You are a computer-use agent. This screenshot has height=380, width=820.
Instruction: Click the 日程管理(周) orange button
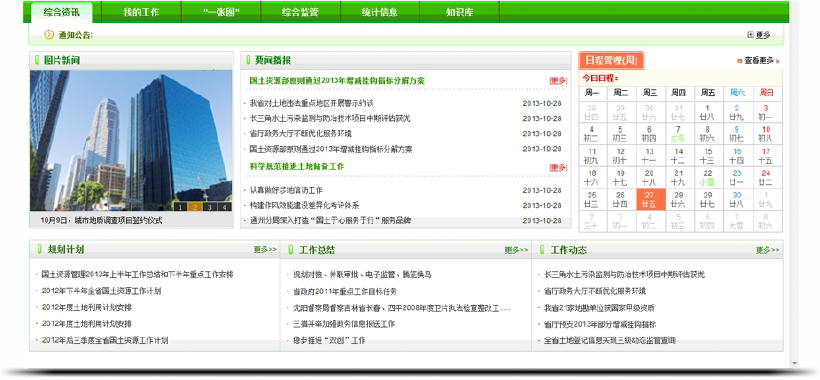(x=611, y=61)
